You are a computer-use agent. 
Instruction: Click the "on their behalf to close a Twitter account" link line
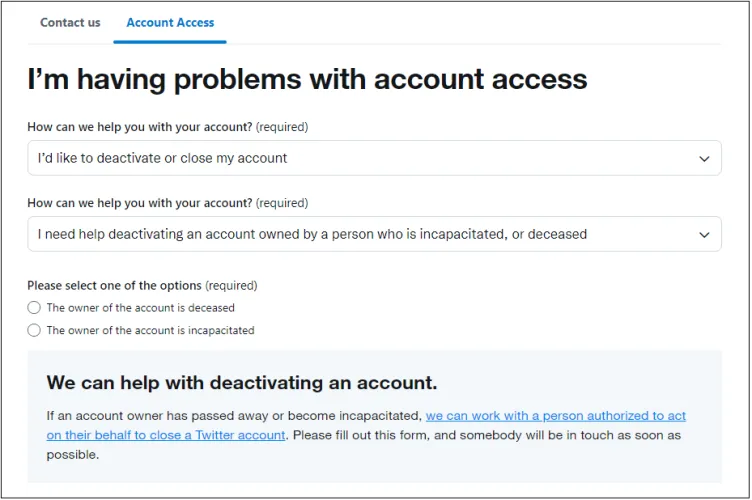pyautogui.click(x=166, y=435)
